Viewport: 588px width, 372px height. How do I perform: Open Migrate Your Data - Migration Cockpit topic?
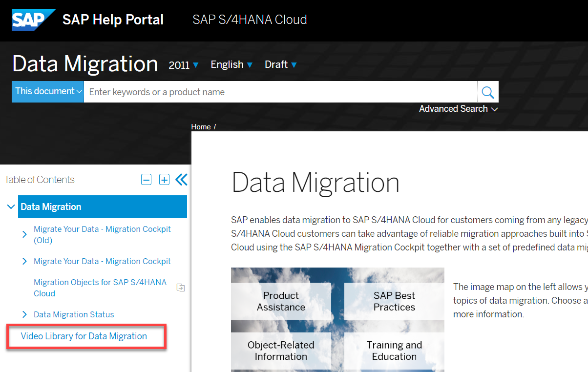coord(102,262)
